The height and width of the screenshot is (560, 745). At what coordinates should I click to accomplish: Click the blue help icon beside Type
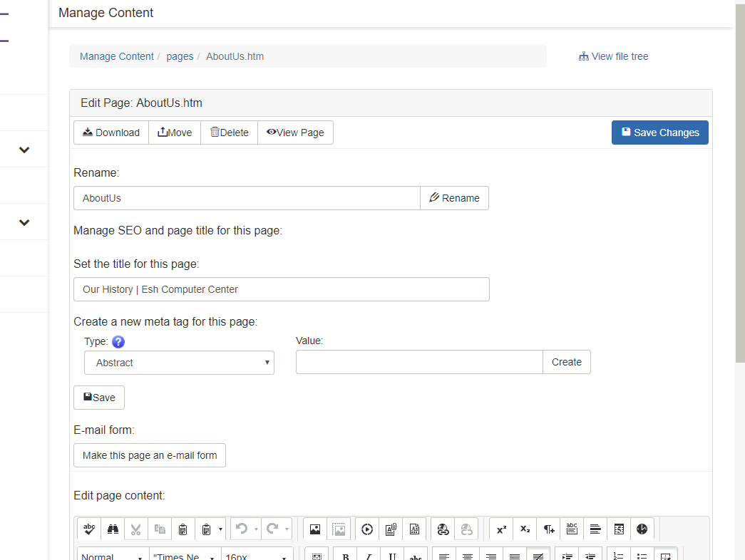pyautogui.click(x=118, y=342)
